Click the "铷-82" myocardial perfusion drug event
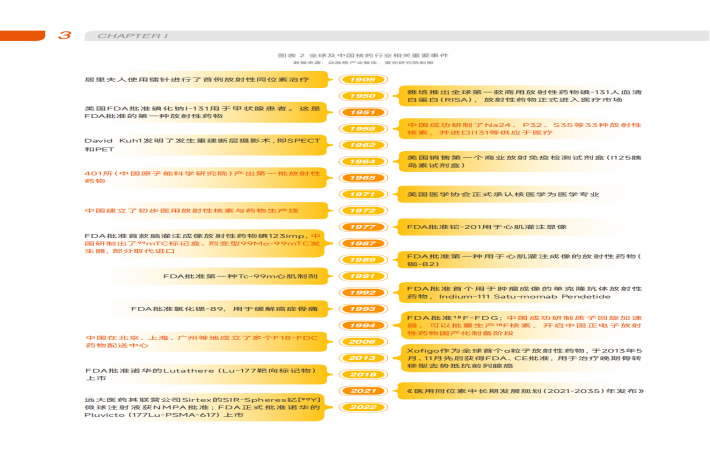Screen dimensions: 710x455 point(524,260)
